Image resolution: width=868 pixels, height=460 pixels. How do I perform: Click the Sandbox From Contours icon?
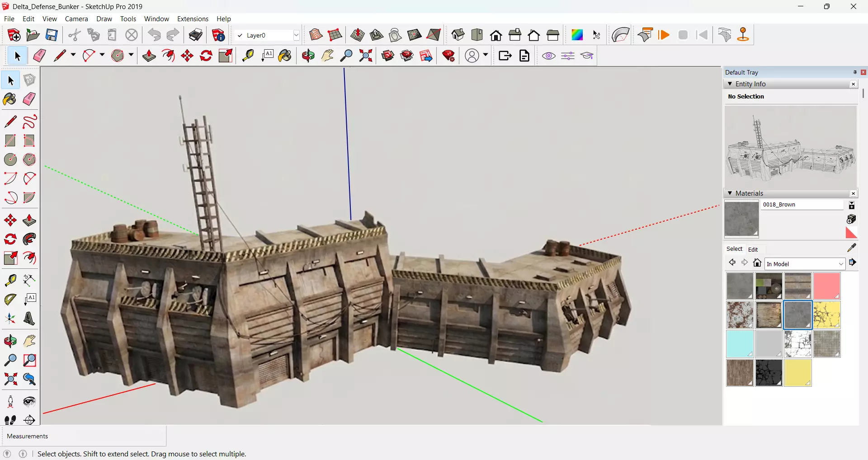point(316,35)
